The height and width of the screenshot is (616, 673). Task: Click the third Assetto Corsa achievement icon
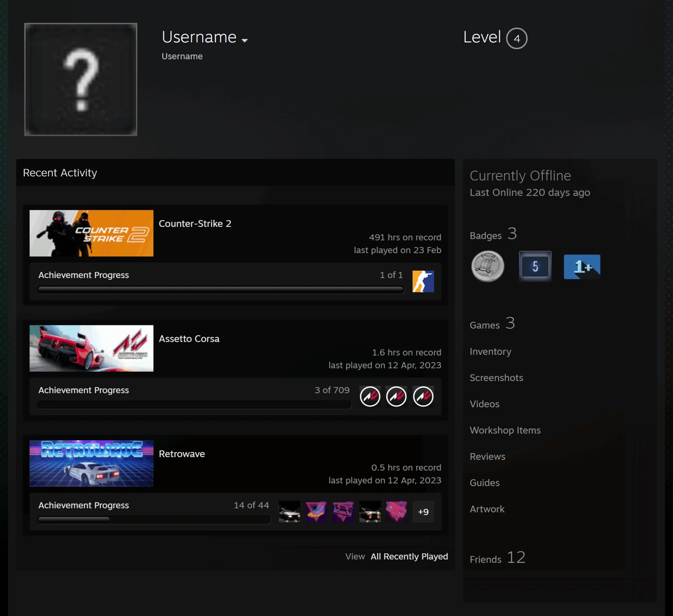click(x=423, y=397)
